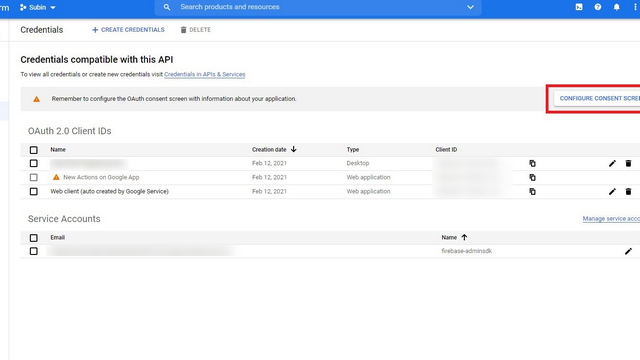The width and height of the screenshot is (640, 360).
Task: Click the orange warning icon in consent banner
Action: (36, 99)
